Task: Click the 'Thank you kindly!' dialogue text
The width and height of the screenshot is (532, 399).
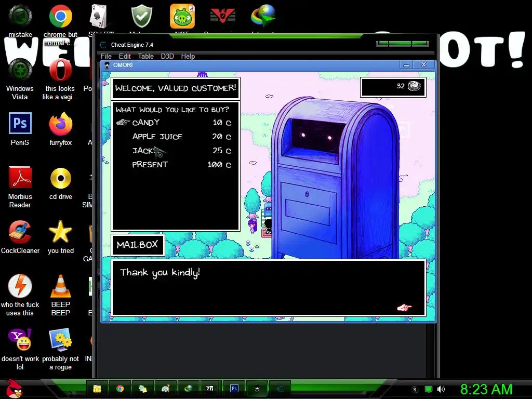Action: pos(160,273)
